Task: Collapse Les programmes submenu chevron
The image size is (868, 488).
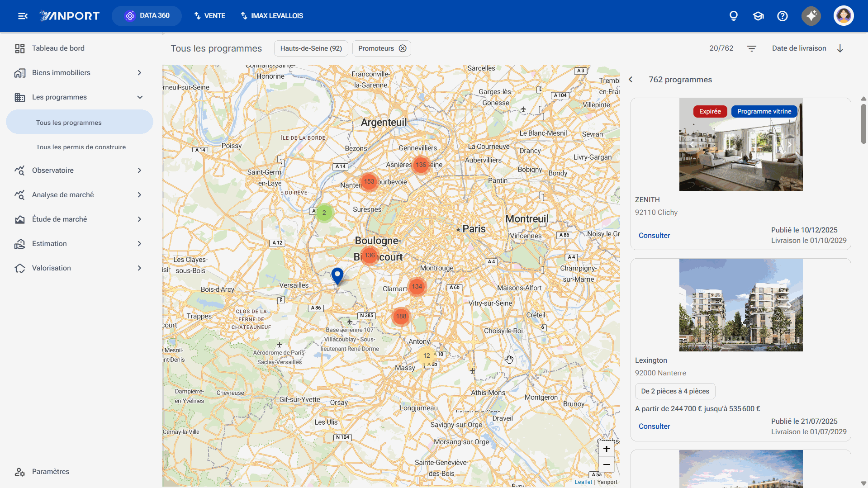Action: click(x=140, y=97)
